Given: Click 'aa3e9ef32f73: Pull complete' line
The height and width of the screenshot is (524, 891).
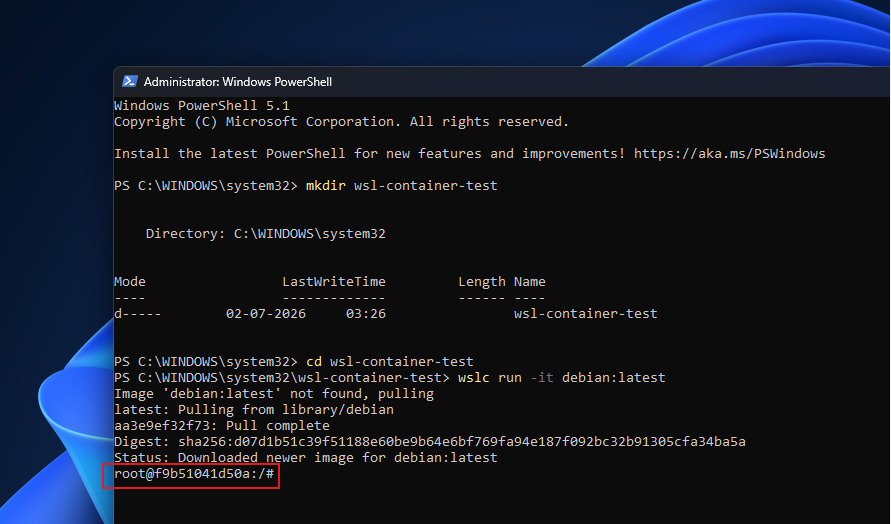Looking at the screenshot, I should pyautogui.click(x=222, y=426).
